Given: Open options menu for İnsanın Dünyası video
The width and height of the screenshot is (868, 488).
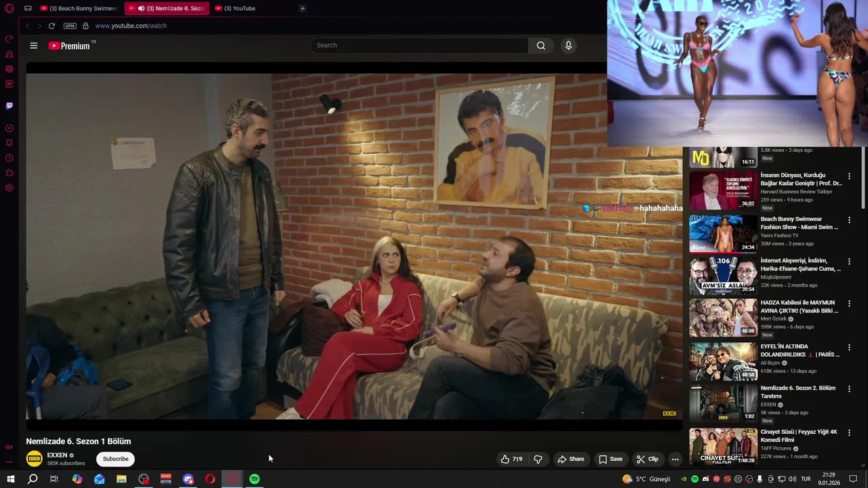Looking at the screenshot, I should pos(849,176).
